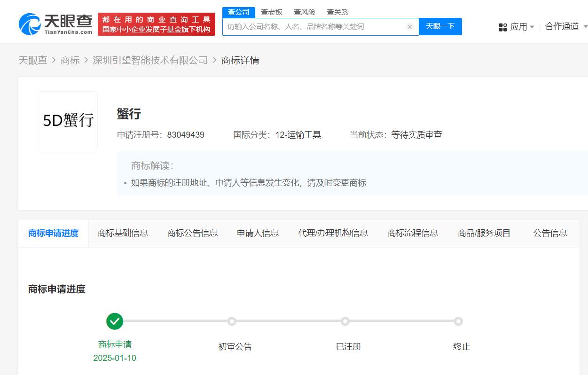Open the 5D蟹行 trademark image
This screenshot has height=375, width=588.
(68, 121)
